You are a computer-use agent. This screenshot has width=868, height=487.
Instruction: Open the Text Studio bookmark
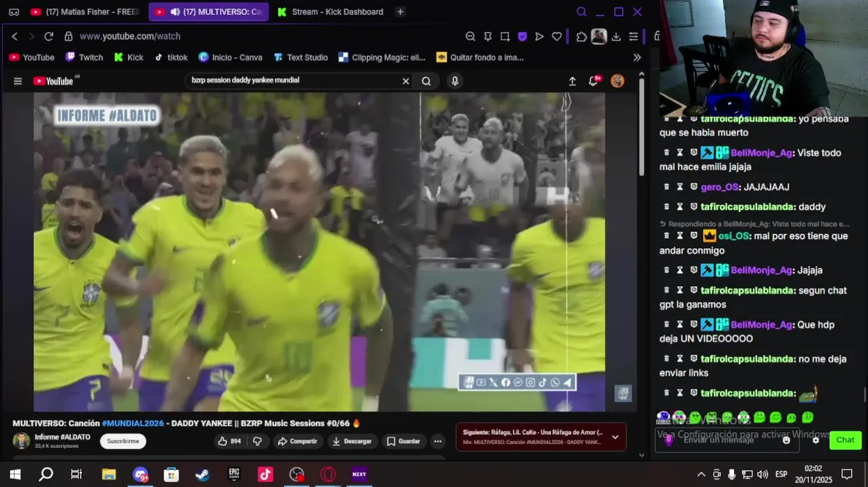coord(300,57)
